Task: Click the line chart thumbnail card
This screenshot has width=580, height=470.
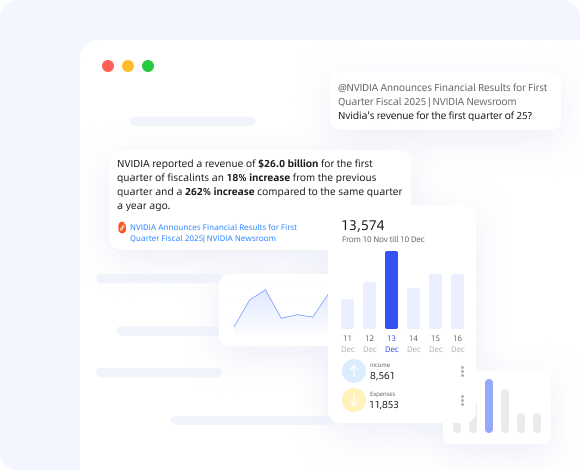Action: (274, 310)
